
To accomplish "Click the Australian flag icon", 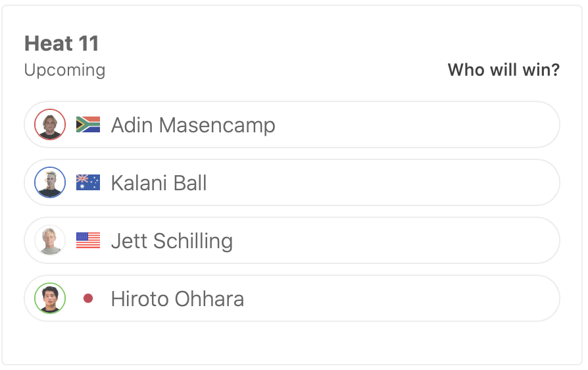I will click(x=88, y=182).
